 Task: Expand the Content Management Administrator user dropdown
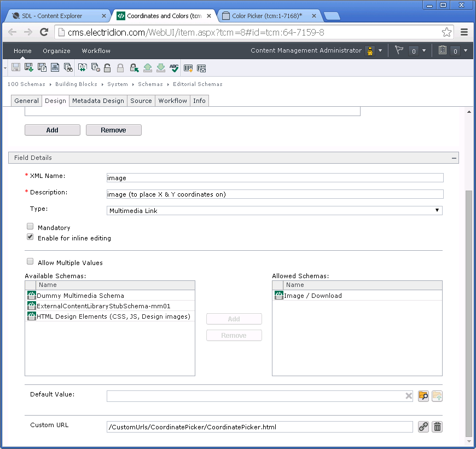tap(380, 51)
